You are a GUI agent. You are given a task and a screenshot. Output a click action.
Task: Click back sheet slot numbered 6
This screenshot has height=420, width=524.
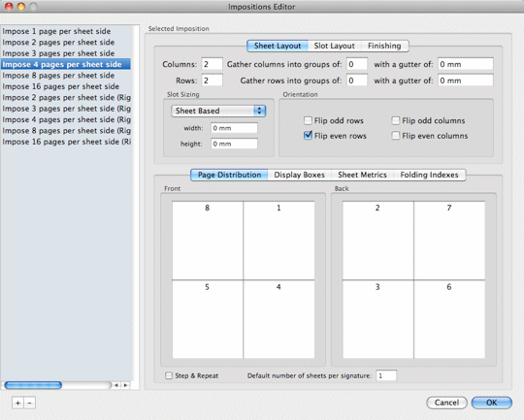pyautogui.click(x=449, y=319)
